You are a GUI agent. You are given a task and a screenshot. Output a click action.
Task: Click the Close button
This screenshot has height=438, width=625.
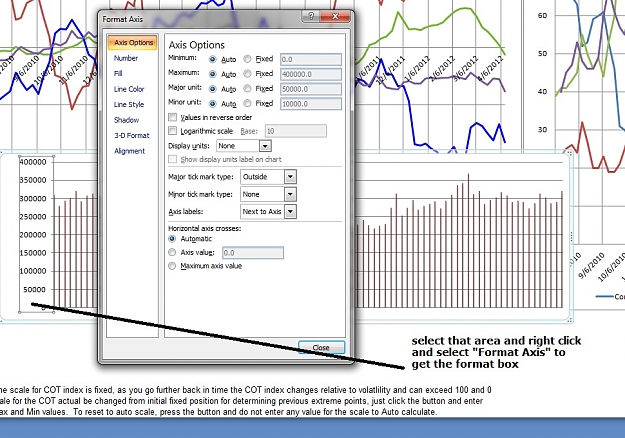click(x=321, y=348)
